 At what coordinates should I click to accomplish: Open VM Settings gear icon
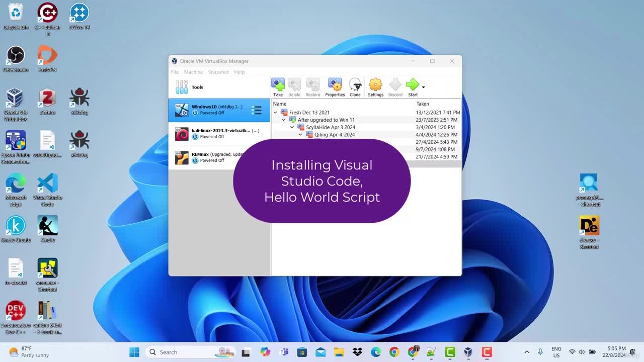coord(375,87)
